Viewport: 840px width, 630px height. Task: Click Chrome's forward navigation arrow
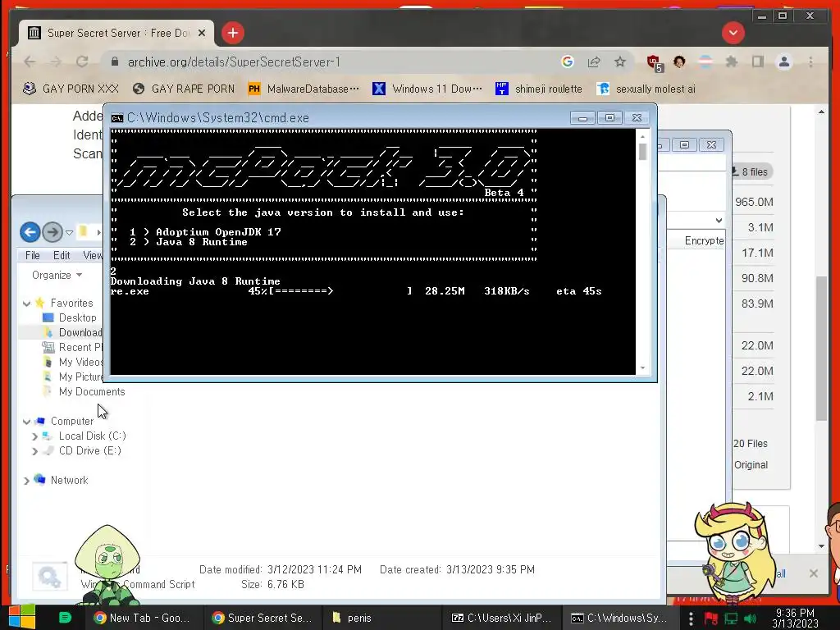pyautogui.click(x=56, y=62)
